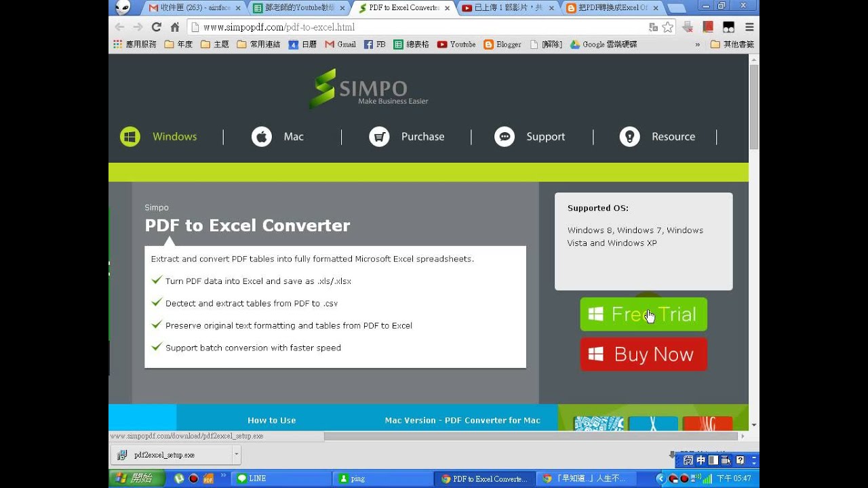This screenshot has height=488, width=868.
Task: Click the Simpo logo in the header
Action: point(369,89)
